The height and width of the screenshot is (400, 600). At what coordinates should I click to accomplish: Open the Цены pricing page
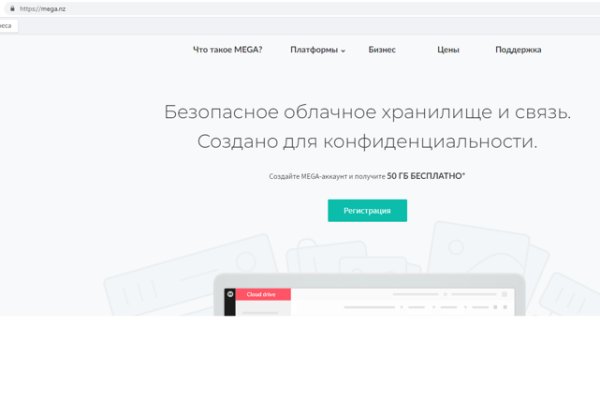coord(448,49)
